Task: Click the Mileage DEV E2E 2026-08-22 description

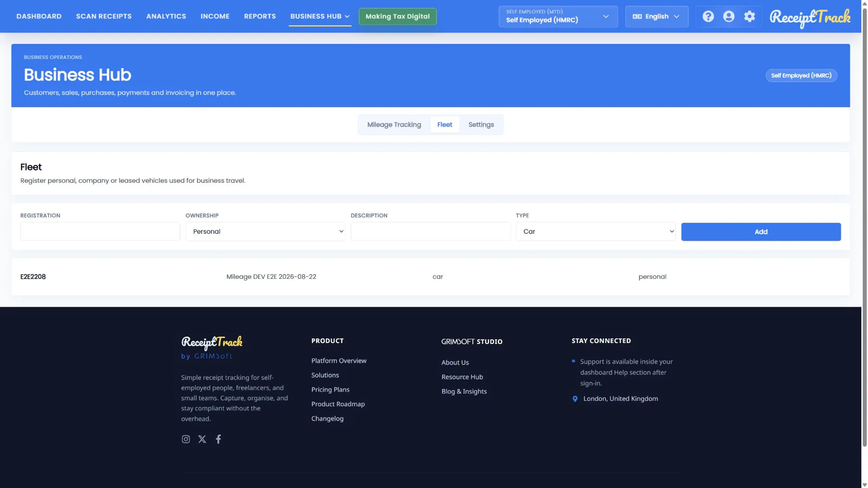Action: (271, 277)
